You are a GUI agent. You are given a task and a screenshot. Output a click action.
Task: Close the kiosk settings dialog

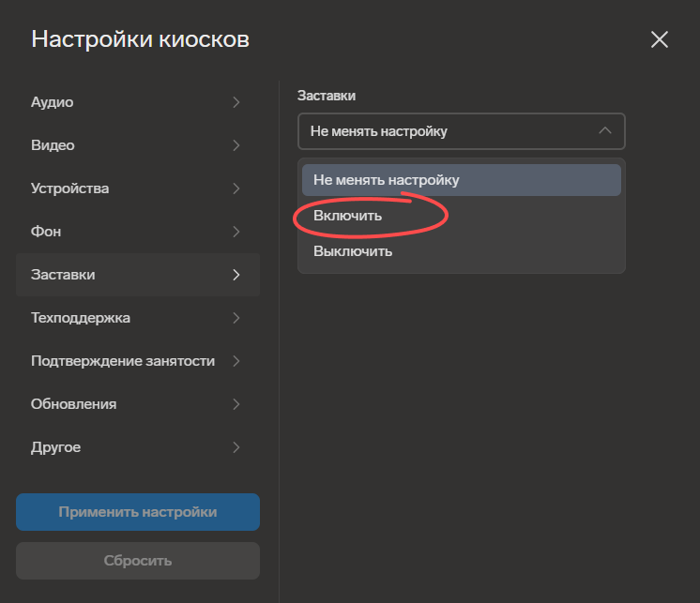coord(660,39)
